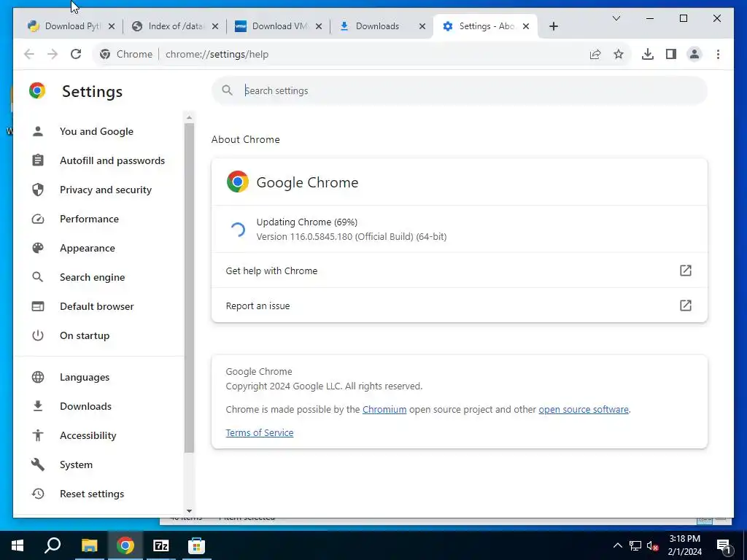This screenshot has height=560, width=747.
Task: Click the address bar URL
Action: pos(217,54)
